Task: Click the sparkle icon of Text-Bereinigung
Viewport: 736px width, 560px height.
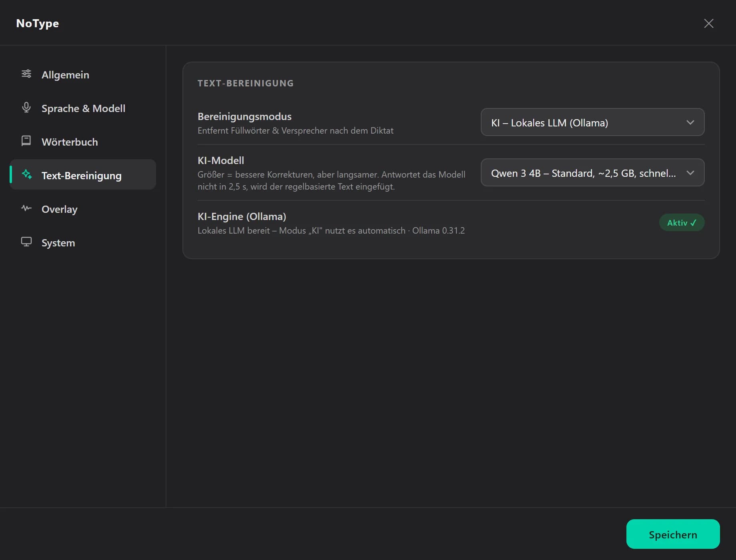Action: tap(27, 174)
